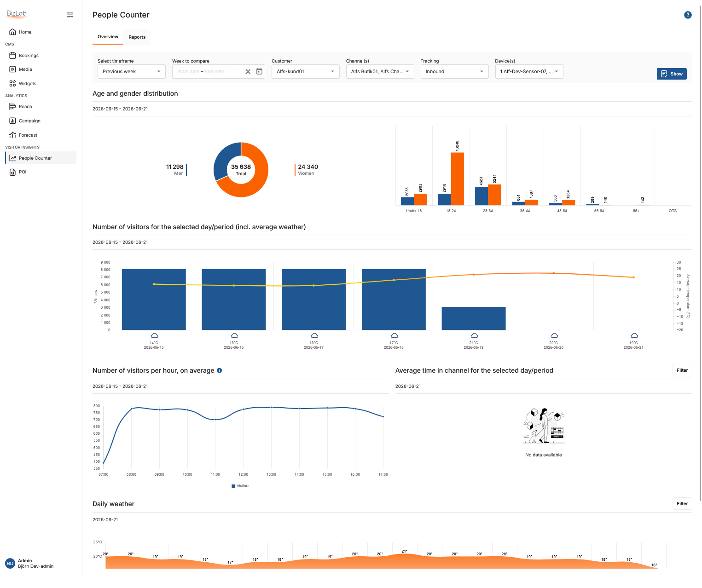Switch to the Reports tab
Image resolution: width=702 pixels, height=588 pixels.
[x=137, y=37]
